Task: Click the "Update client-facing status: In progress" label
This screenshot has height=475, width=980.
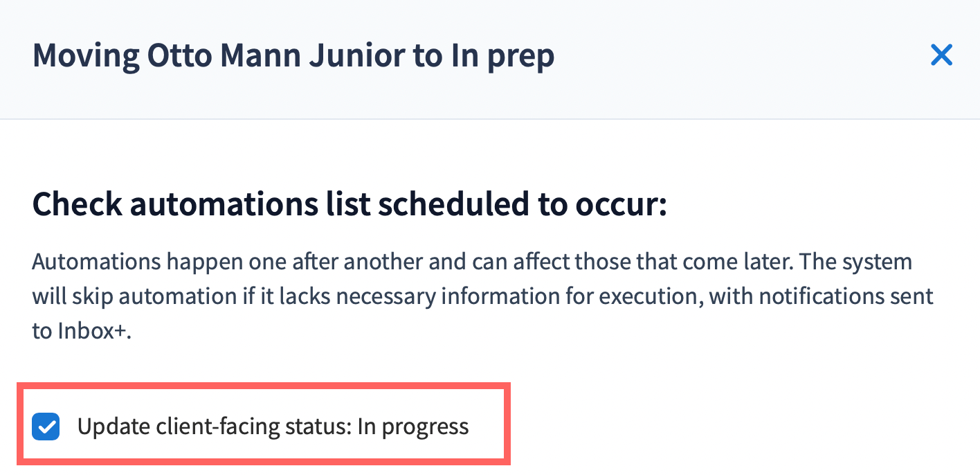Action: [x=273, y=427]
